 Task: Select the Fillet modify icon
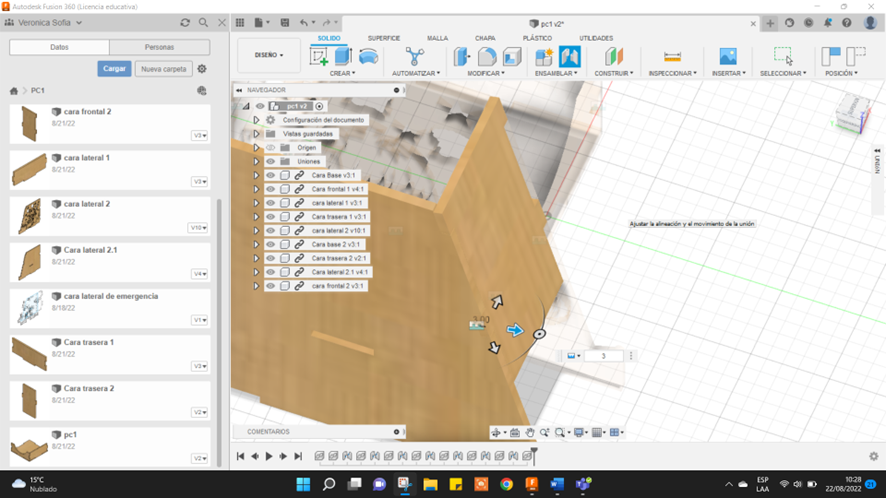click(487, 57)
